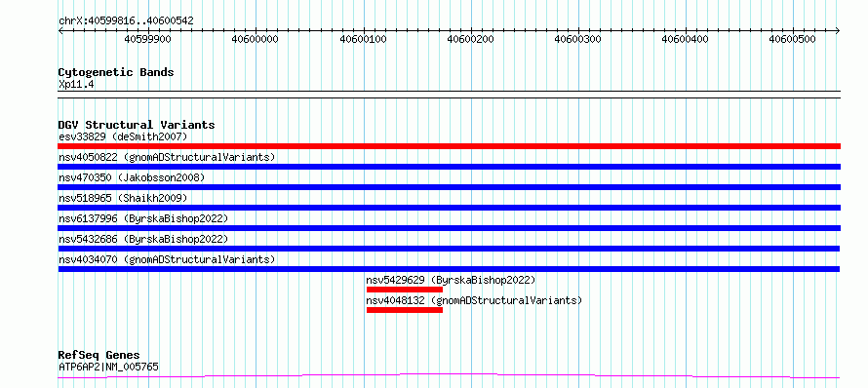Image resolution: width=868 pixels, height=388 pixels.
Task: Click ruler position 40600300
Action: click(577, 39)
